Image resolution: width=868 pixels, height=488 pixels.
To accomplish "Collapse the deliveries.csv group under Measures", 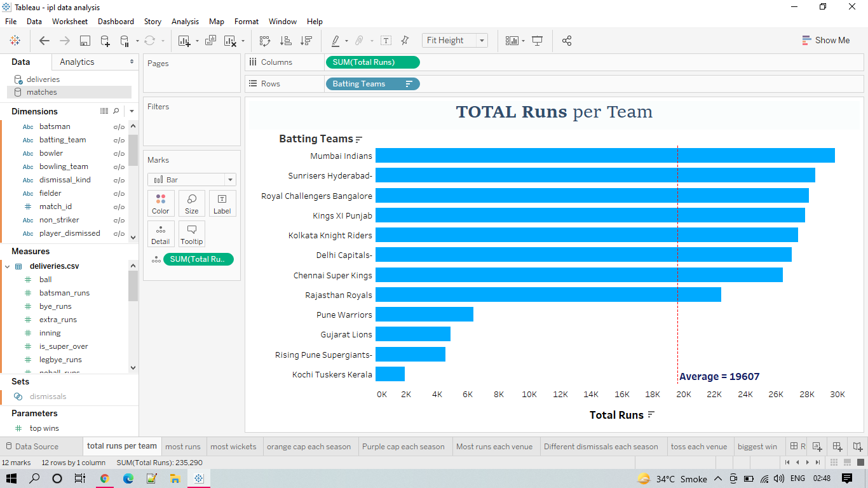I will pos(8,266).
